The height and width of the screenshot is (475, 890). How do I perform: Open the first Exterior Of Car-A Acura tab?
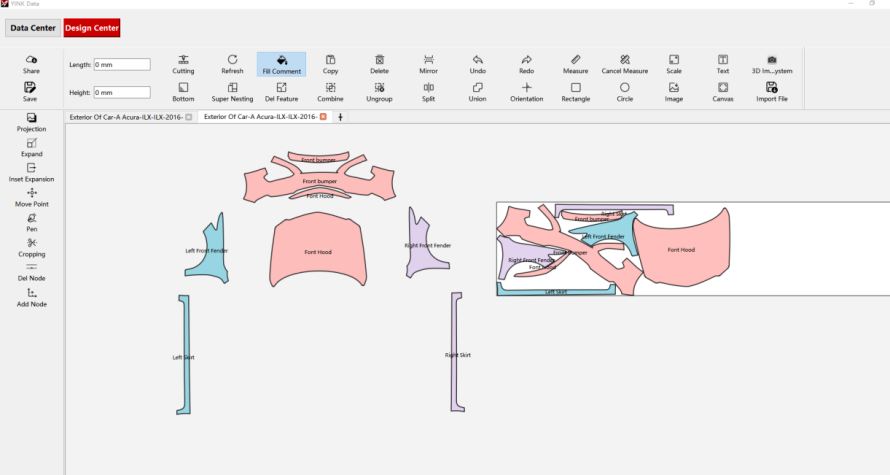[x=126, y=117]
